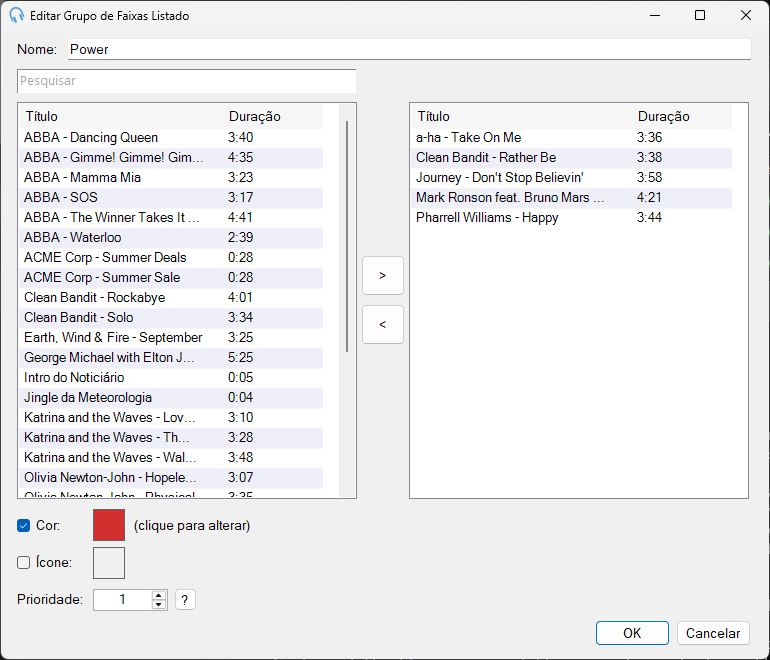
Task: Decrease Prioridade with the down arrow
Action: pyautogui.click(x=159, y=605)
